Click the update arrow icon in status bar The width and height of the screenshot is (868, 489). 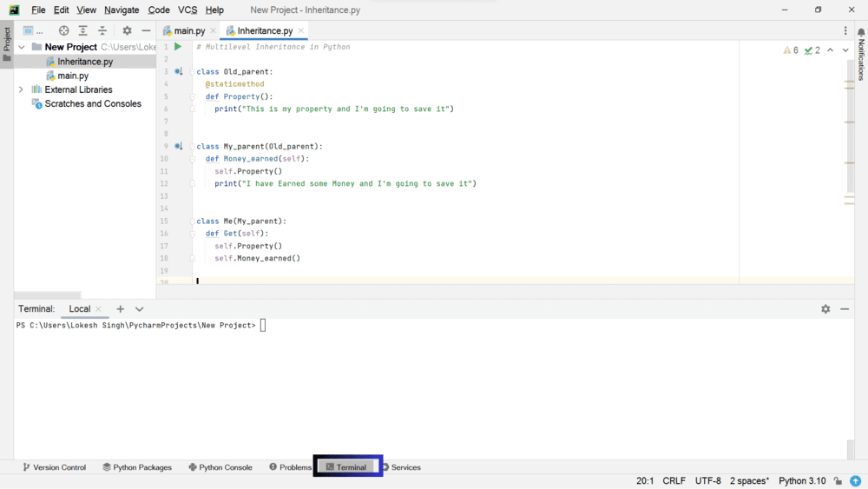click(856, 481)
